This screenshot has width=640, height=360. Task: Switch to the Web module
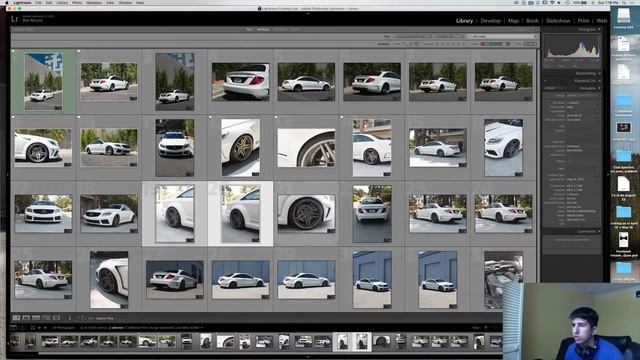602,20
